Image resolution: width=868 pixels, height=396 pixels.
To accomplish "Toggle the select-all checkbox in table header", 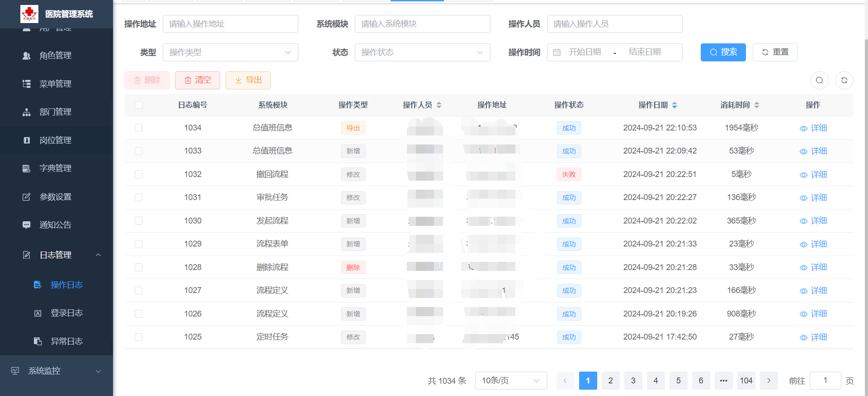I will (x=138, y=105).
